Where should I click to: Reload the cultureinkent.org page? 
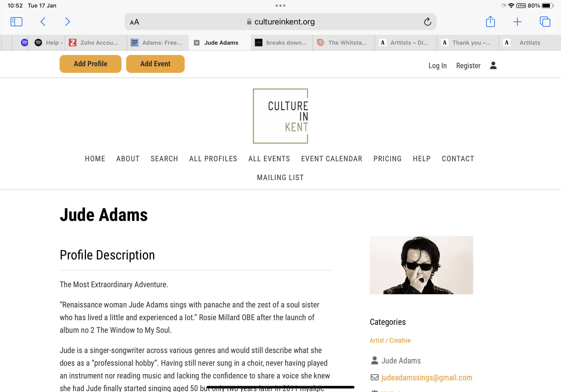(x=427, y=22)
